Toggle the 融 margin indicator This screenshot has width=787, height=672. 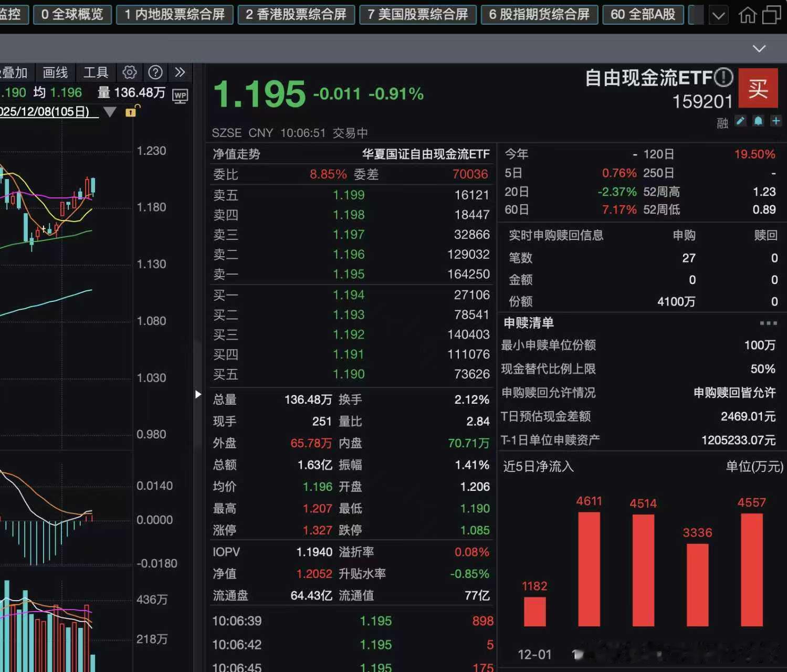(722, 122)
